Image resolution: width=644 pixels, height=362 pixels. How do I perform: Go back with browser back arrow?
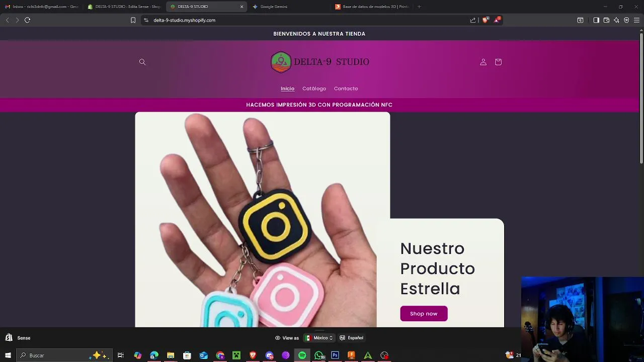coord(7,20)
